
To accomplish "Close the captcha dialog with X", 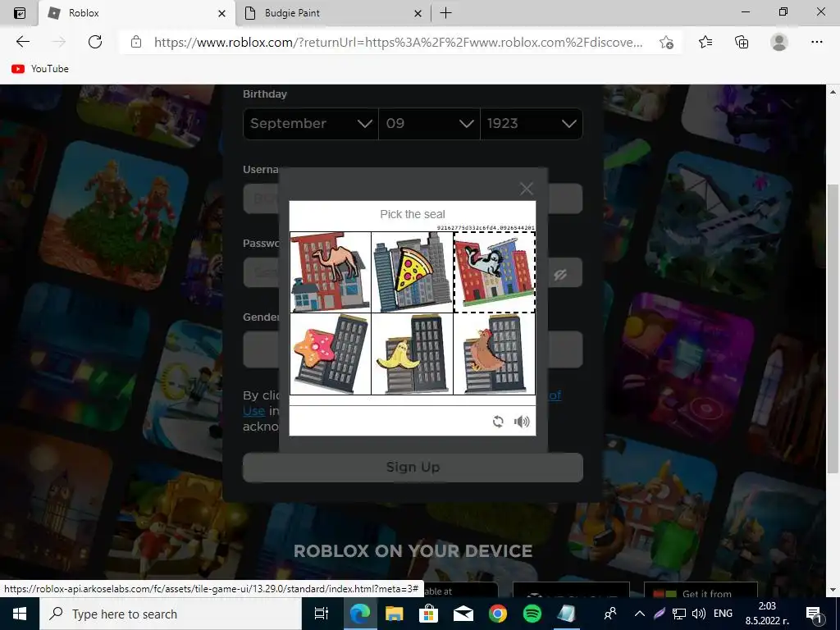I will pyautogui.click(x=527, y=189).
